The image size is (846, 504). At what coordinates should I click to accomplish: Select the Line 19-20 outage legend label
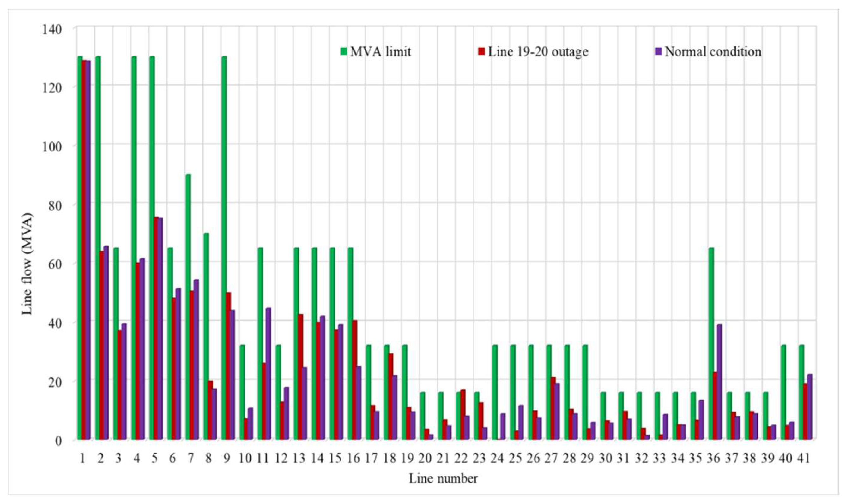point(538,52)
